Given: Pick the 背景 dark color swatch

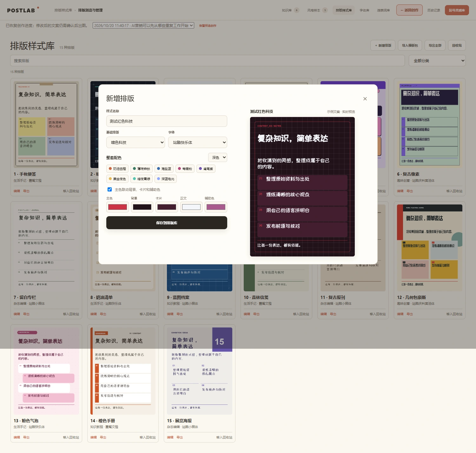Looking at the screenshot, I should [142, 207].
